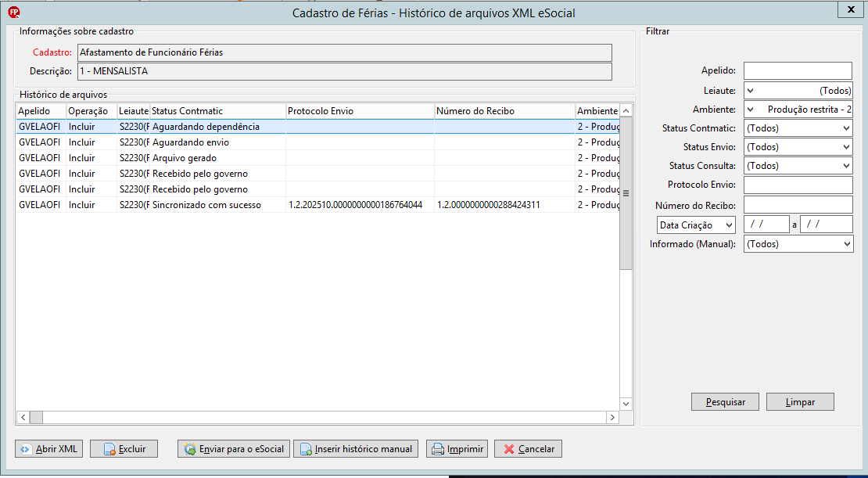Click the red X Cancelar button
Viewport: 868px width, 478px height.
click(x=528, y=448)
